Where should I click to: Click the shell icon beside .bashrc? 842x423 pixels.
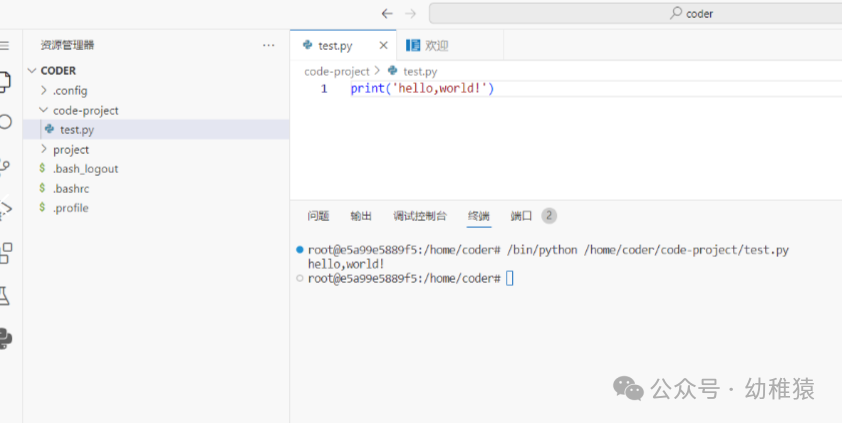(42, 188)
